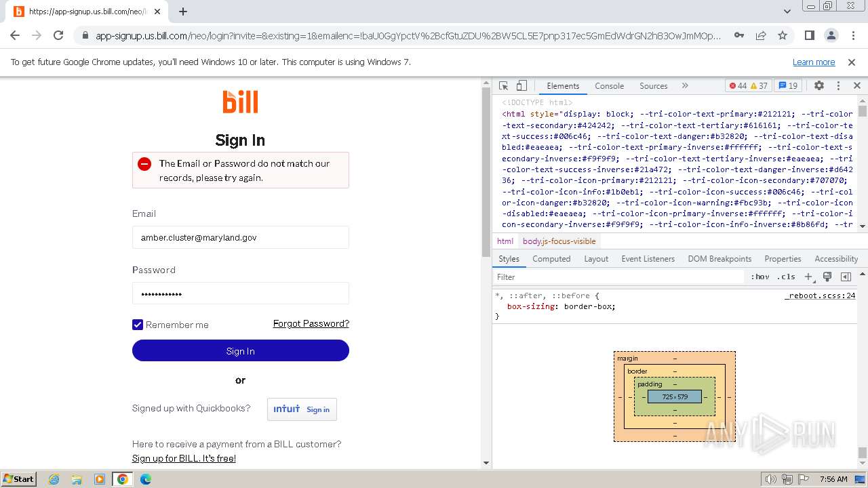Toggle the device toolbar icon in DevTools
Screen dimensions: 868x488
[521, 86]
